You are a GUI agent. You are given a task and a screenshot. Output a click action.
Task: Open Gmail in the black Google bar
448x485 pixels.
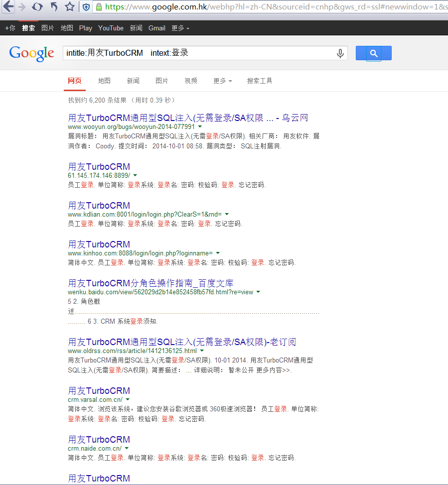click(157, 28)
